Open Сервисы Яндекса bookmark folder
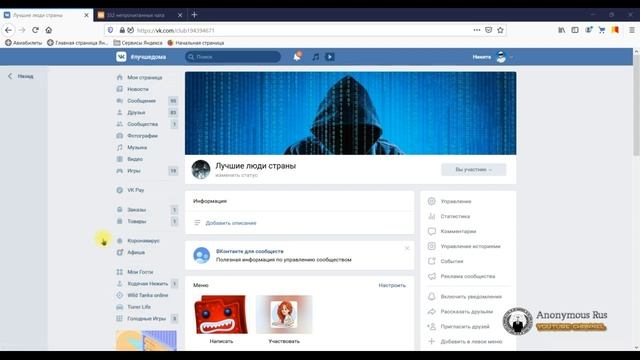 [x=138, y=42]
